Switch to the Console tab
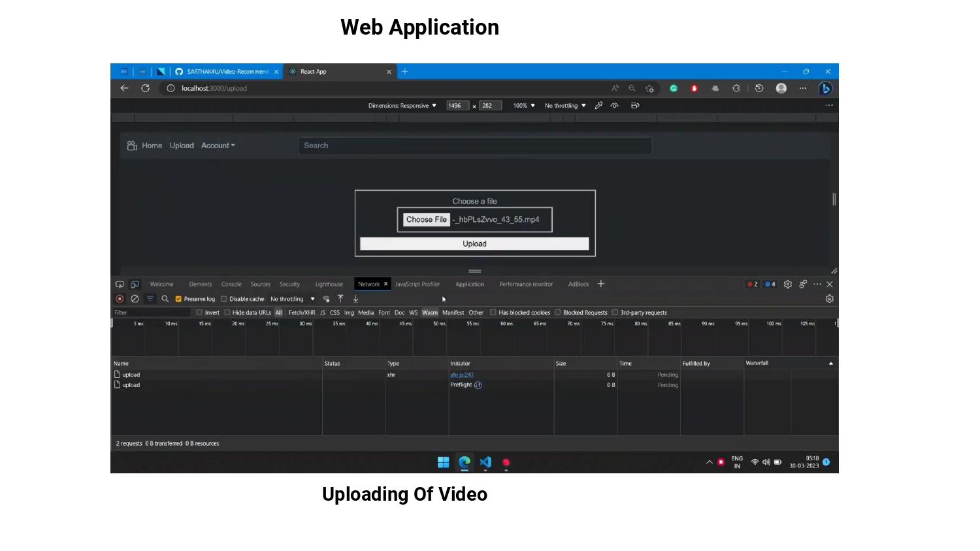This screenshot has height=551, width=980. [x=231, y=284]
